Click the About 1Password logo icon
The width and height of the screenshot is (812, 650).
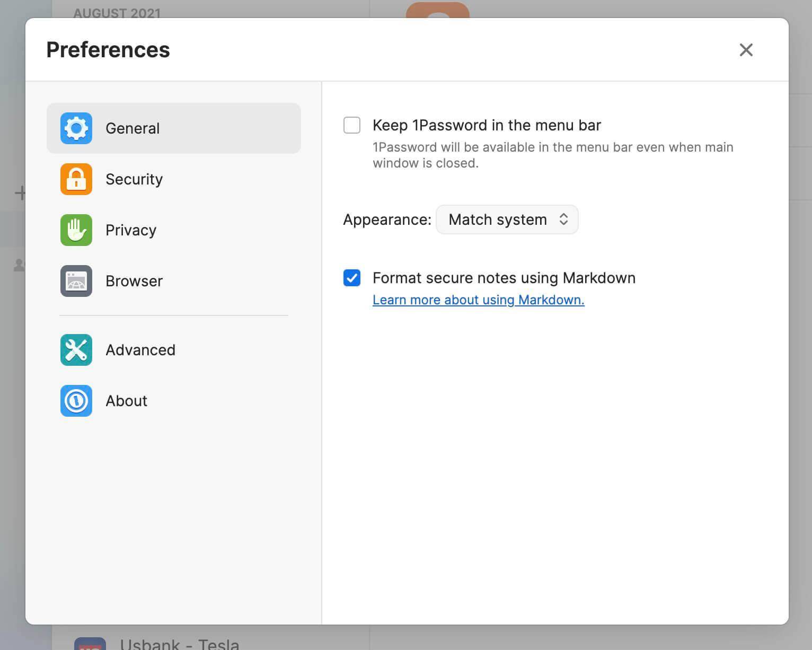pos(76,401)
